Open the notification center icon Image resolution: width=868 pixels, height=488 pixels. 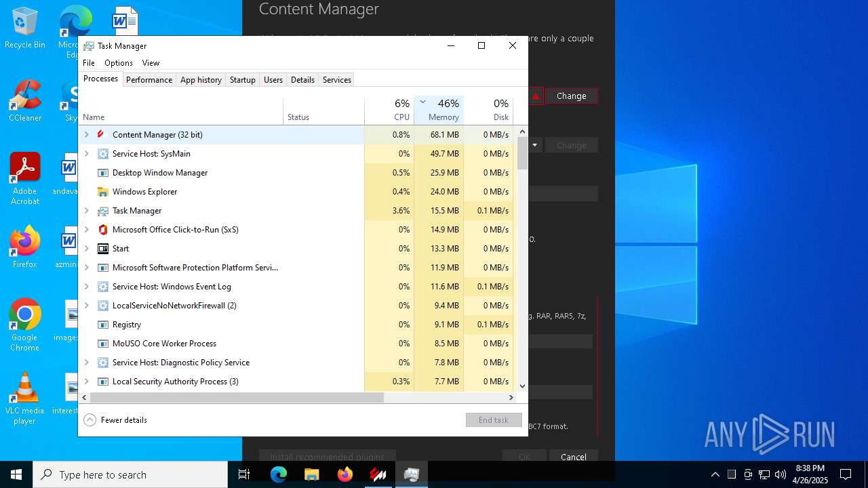point(846,474)
